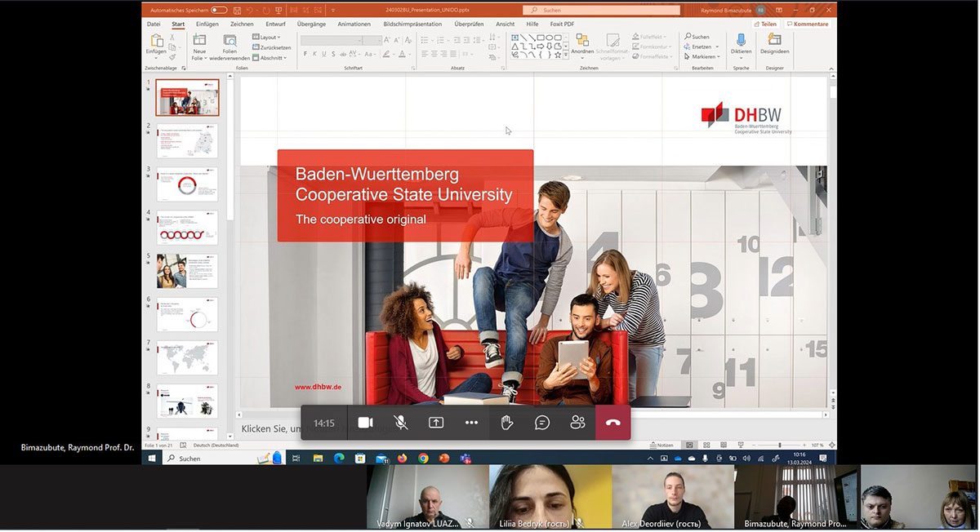Toggle the Automatisches Speichern switch
Image resolution: width=980 pixels, height=532 pixels.
[x=219, y=10]
